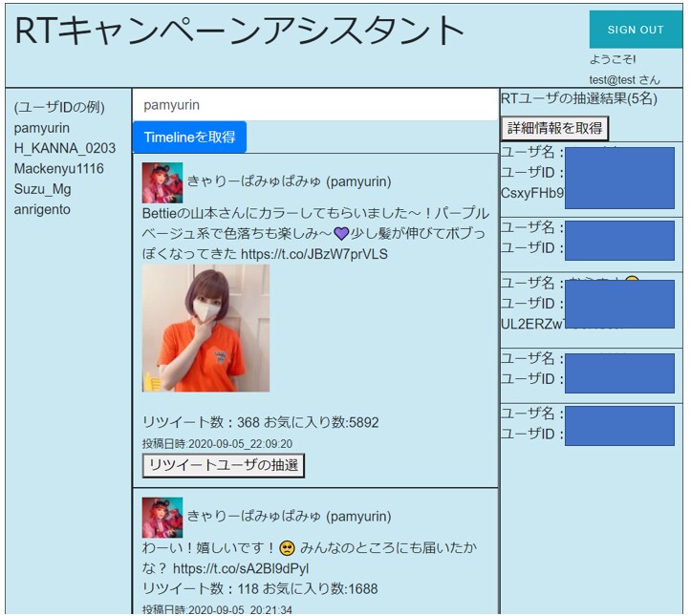Screen dimensions: 691x616
Task: Click the ようこそ! greeting text
Action: point(612,59)
